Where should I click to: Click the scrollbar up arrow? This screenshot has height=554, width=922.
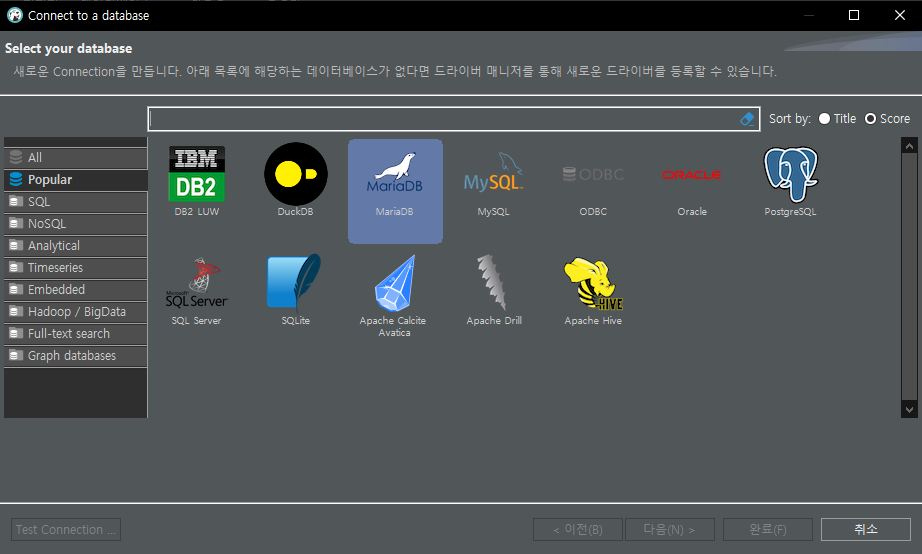909,146
